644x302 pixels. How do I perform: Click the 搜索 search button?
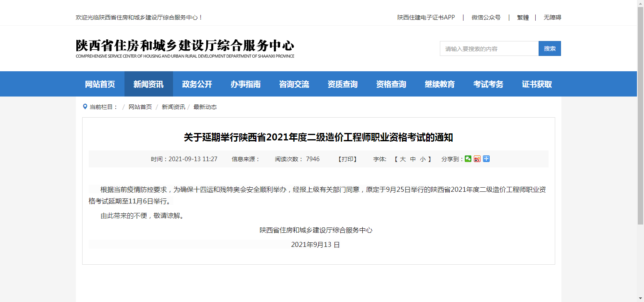[x=550, y=48]
